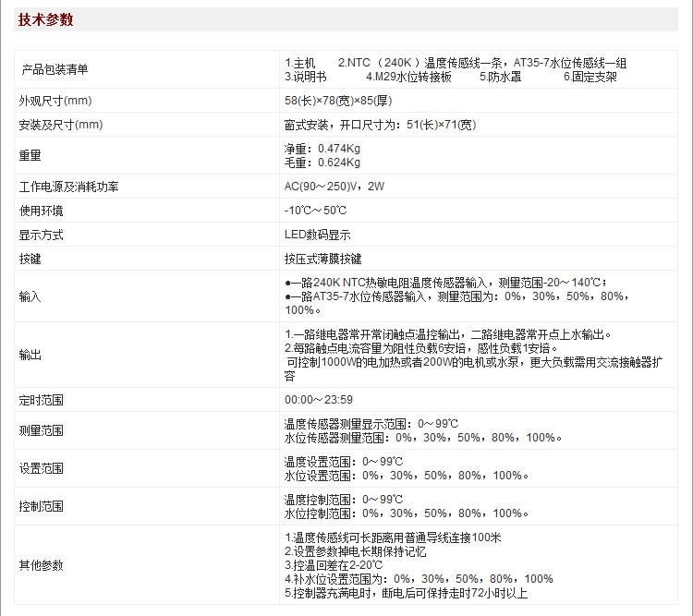This screenshot has width=693, height=616.
Task: Select the 1.主机 2.NTC packing list line
Action: [x=456, y=63]
